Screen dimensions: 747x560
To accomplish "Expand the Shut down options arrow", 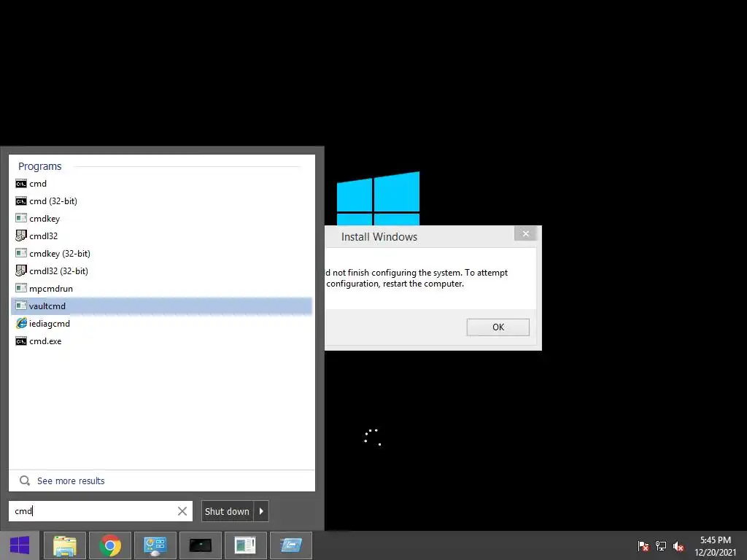I will point(261,511).
